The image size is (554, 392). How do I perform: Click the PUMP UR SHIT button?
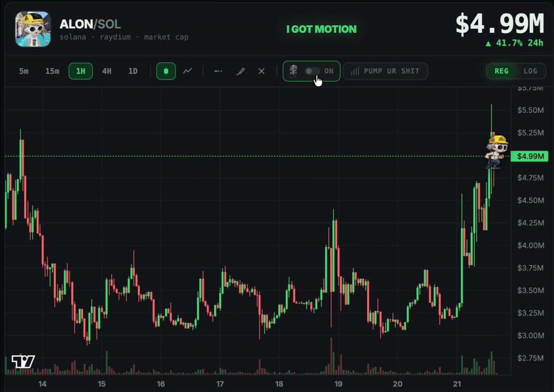[385, 71]
